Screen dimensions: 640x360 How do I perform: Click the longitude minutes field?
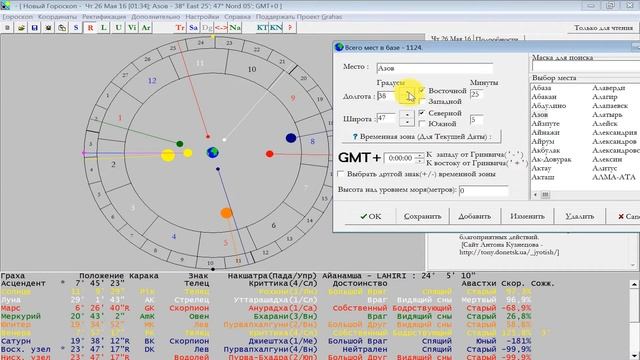tap(477, 94)
